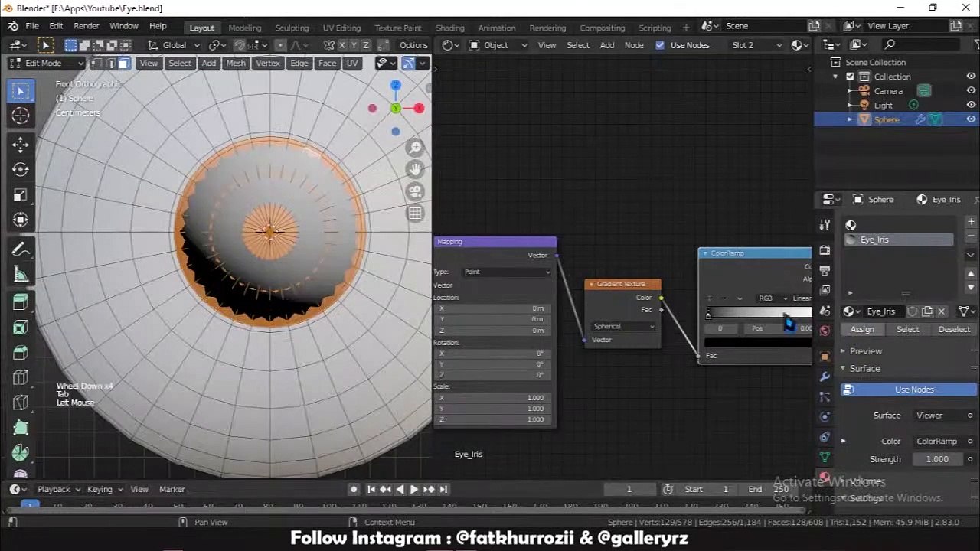The width and height of the screenshot is (980, 551).
Task: Switch to the Shading workspace tab
Action: [x=450, y=28]
